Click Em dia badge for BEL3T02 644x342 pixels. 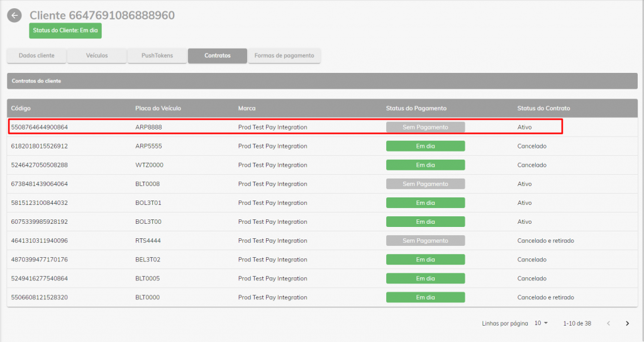coord(426,260)
